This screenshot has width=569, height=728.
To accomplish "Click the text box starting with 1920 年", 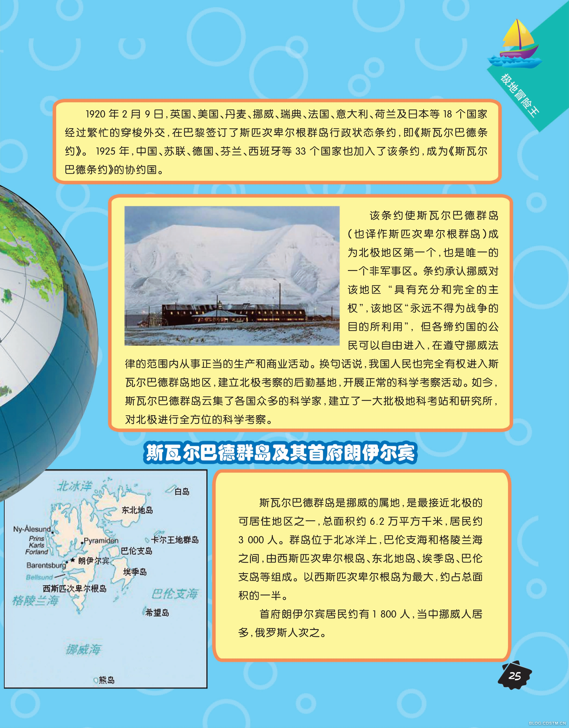I will pyautogui.click(x=277, y=142).
